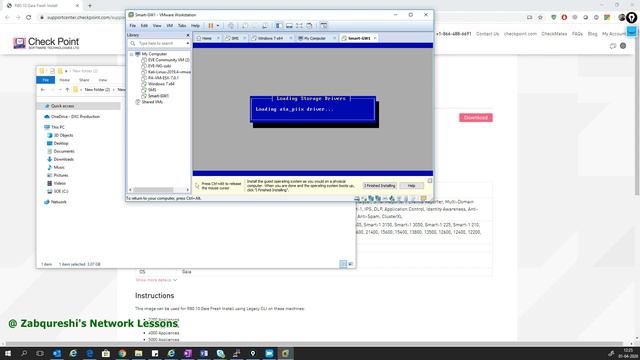Image resolution: width=640 pixels, height=360 pixels.
Task: Select SMS in Library tree
Action: (152, 90)
